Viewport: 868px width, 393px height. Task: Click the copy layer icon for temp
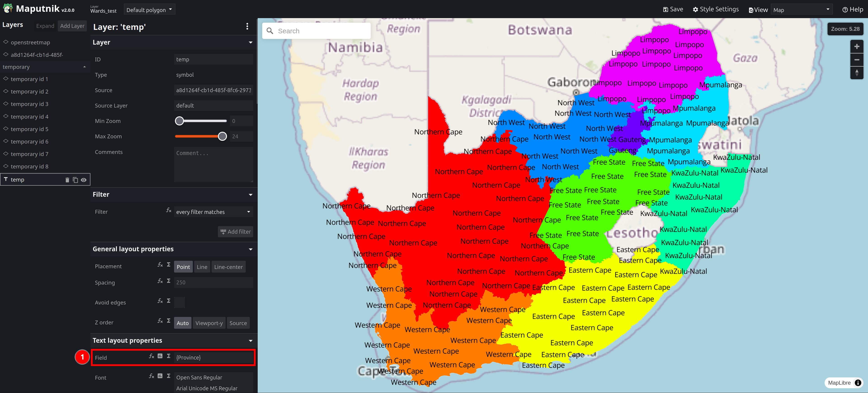[74, 179]
